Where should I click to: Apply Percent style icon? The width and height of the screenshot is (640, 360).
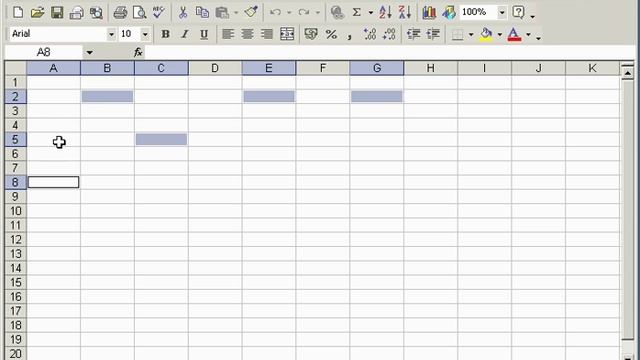pyautogui.click(x=331, y=34)
